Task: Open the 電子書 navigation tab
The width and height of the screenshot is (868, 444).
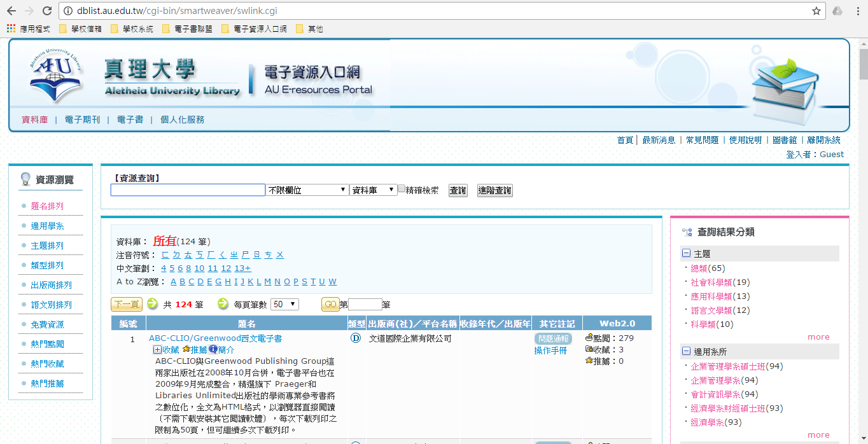Action: pyautogui.click(x=130, y=120)
